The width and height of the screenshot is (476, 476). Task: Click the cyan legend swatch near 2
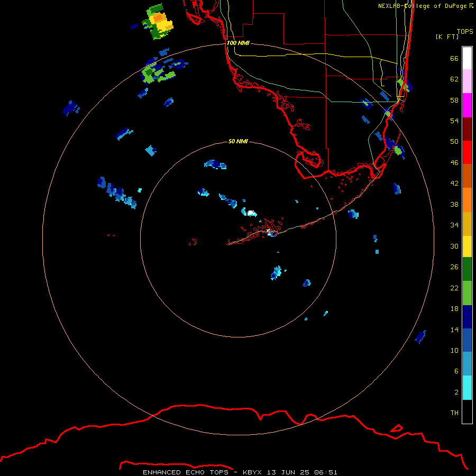(467, 388)
